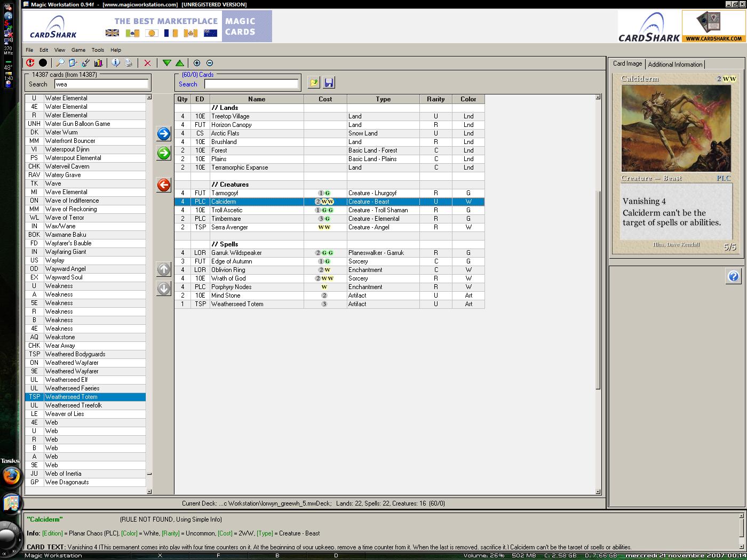Click the red X delete icon
Screen dimensions: 747x560
pos(147,63)
